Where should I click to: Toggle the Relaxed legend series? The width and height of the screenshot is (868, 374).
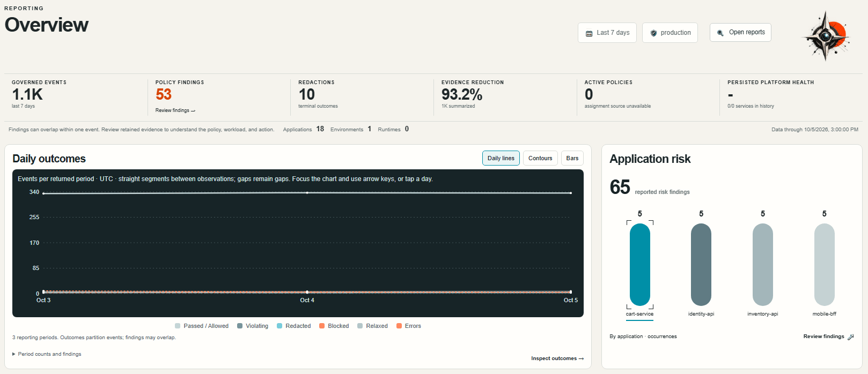[373, 326]
